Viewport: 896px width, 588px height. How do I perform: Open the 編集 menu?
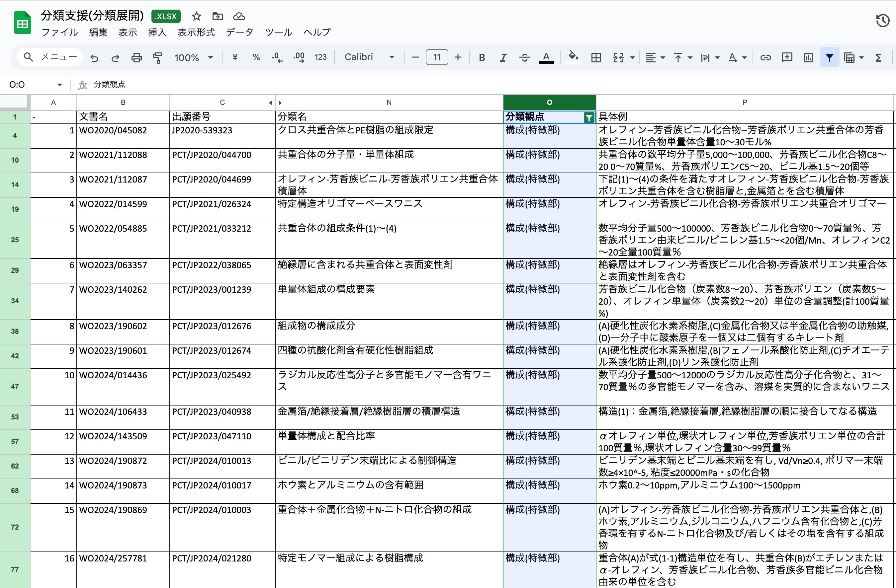pyautogui.click(x=98, y=32)
